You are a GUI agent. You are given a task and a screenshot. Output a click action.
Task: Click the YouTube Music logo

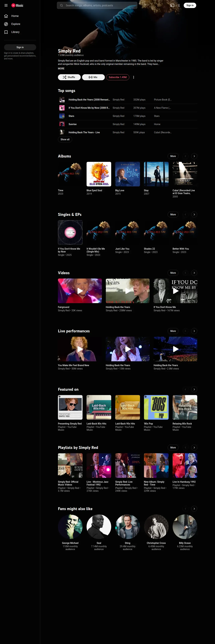(17, 5)
